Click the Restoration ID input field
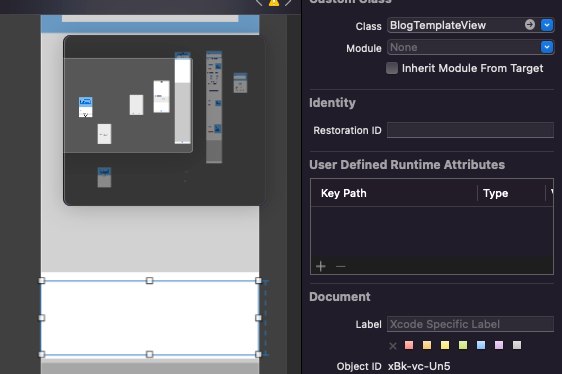Viewport: 562px width, 374px height. tap(470, 130)
